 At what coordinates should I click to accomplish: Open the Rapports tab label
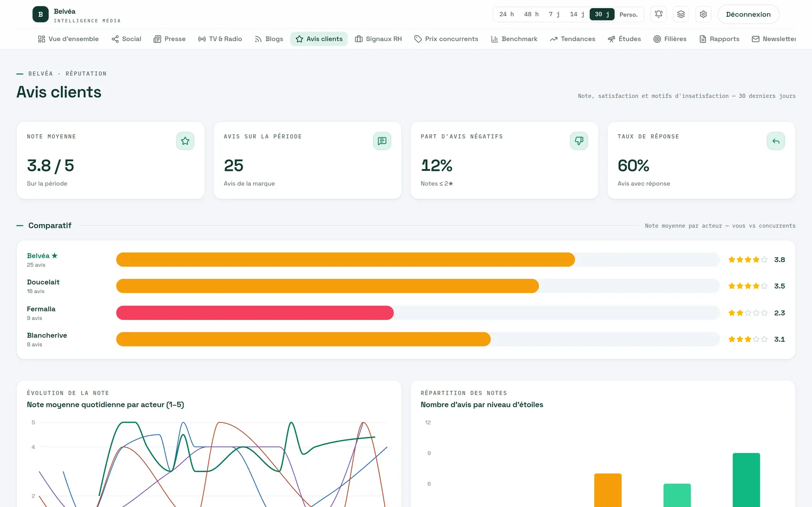[x=725, y=39]
